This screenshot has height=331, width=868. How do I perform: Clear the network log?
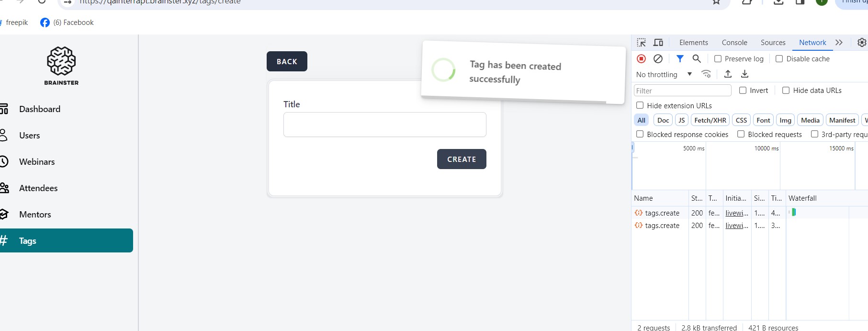[658, 58]
